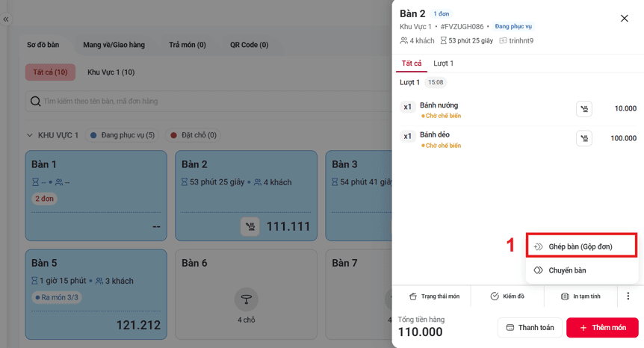644x348 pixels.
Task: Close the Bàn 2 order panel
Action: [x=624, y=19]
